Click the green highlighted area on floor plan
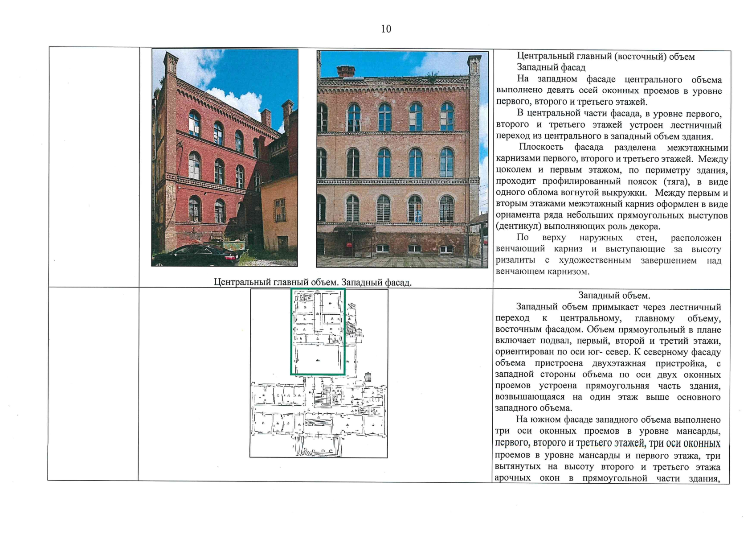The width and height of the screenshot is (756, 535). coord(318,332)
